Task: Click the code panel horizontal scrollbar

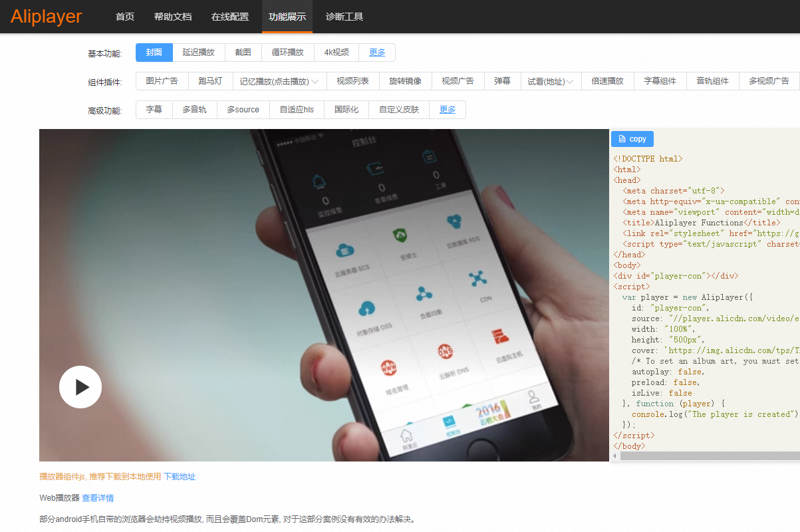Action: [x=710, y=456]
